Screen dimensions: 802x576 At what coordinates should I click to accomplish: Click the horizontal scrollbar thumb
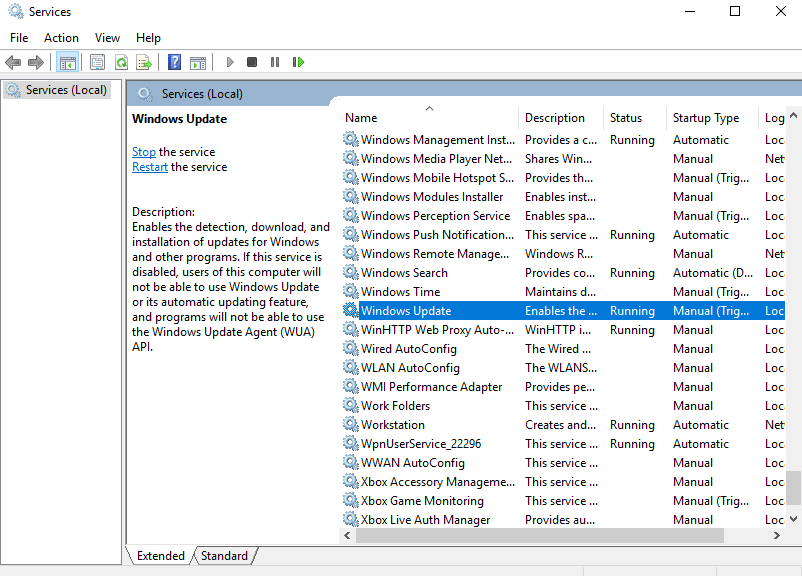[x=540, y=536]
